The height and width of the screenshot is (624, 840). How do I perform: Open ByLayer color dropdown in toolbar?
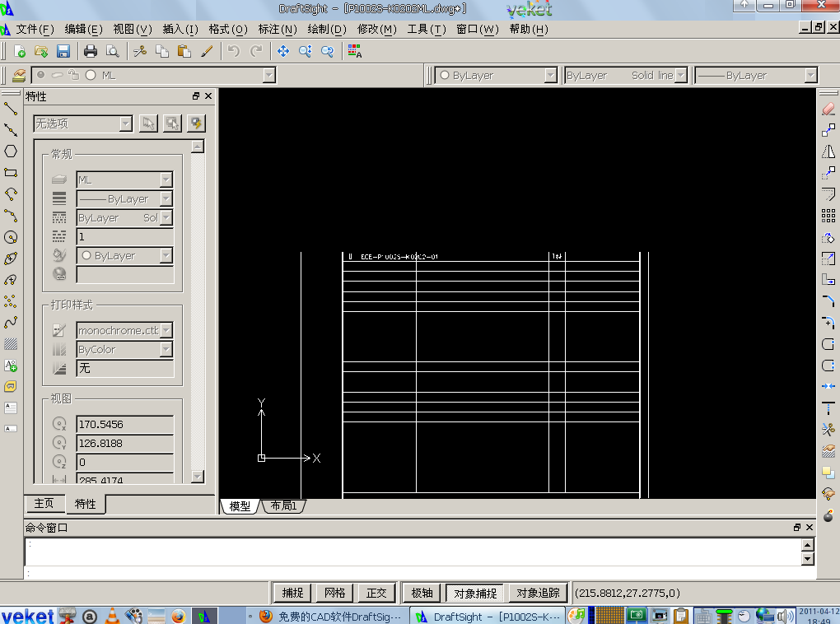(551, 76)
